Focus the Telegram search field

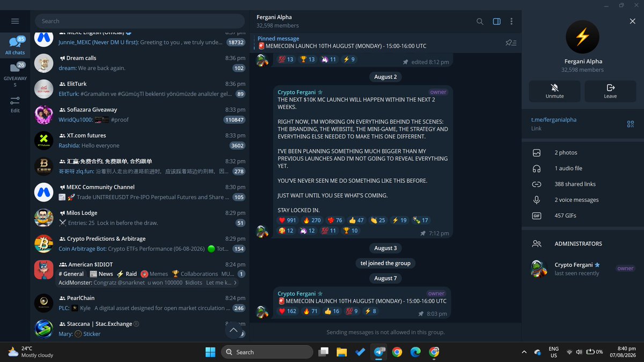click(140, 21)
